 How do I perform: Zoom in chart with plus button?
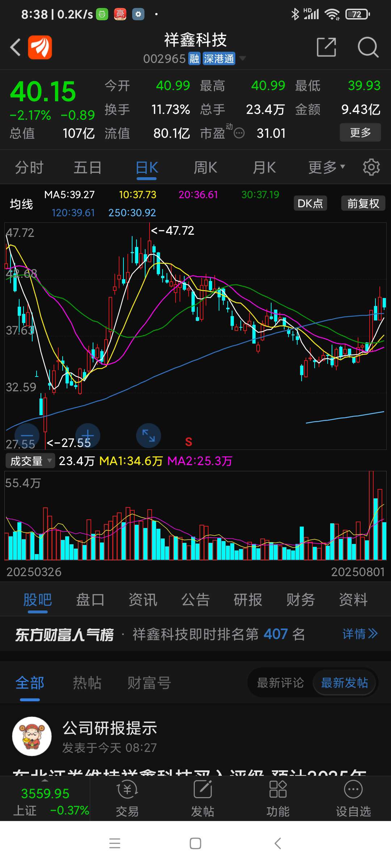(x=88, y=435)
